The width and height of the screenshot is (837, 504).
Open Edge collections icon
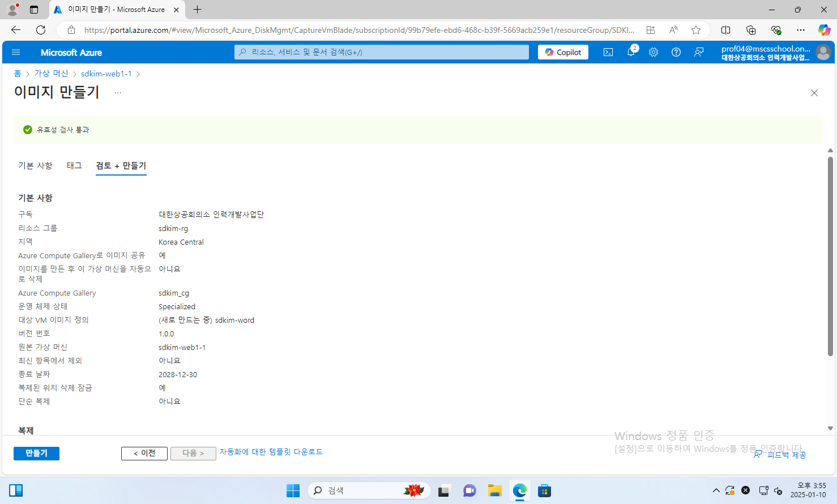click(x=751, y=30)
